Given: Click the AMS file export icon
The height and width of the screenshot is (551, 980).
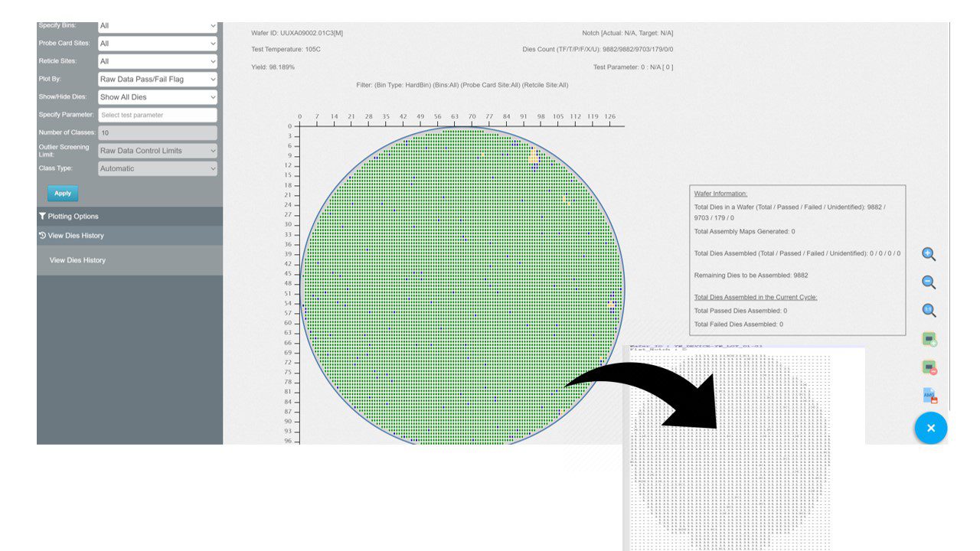Looking at the screenshot, I should pos(929,396).
